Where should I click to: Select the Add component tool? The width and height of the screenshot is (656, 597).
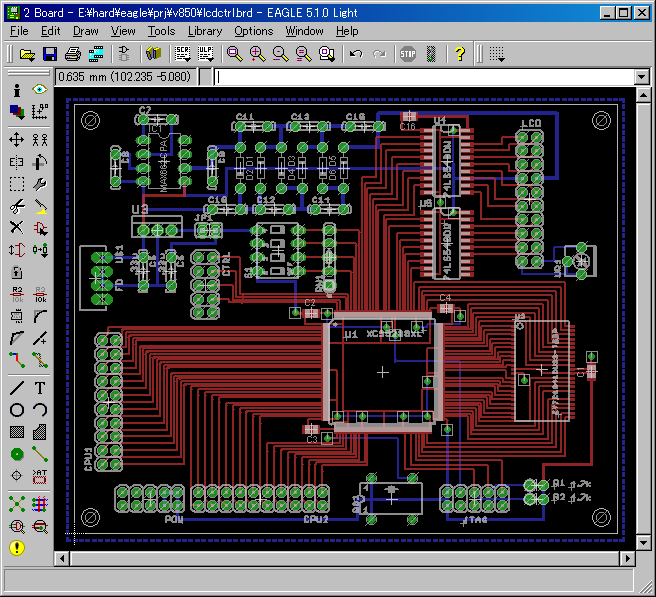tap(40, 228)
